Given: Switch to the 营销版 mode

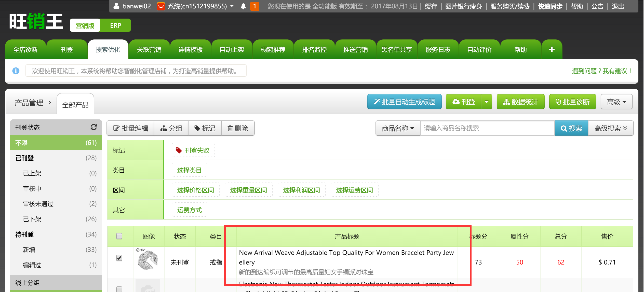Looking at the screenshot, I should coord(85,25).
